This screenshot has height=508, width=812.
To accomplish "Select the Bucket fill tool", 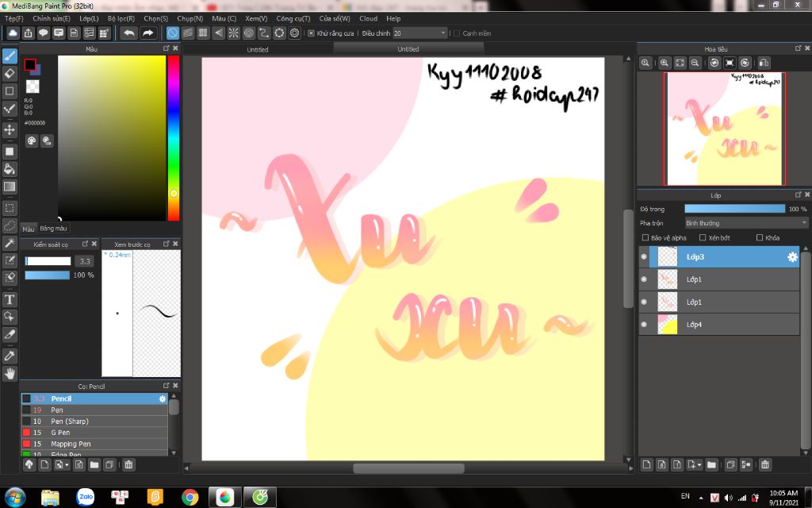I will [10, 169].
